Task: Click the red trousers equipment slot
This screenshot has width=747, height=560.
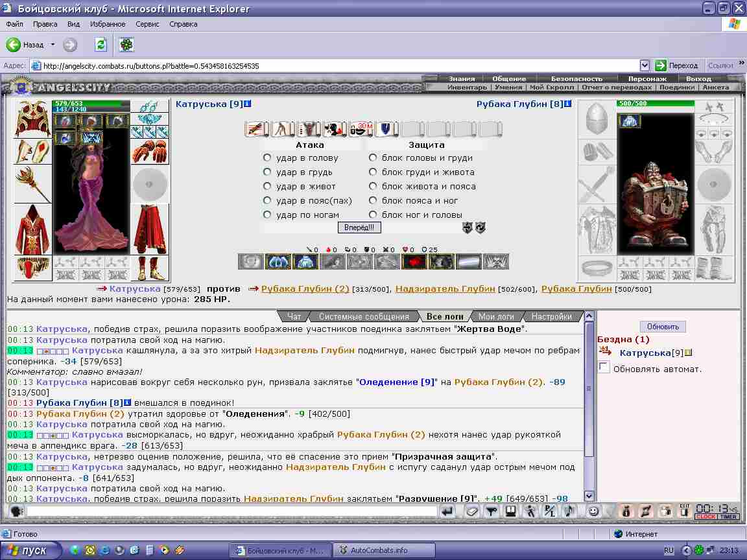Action: (x=150, y=230)
